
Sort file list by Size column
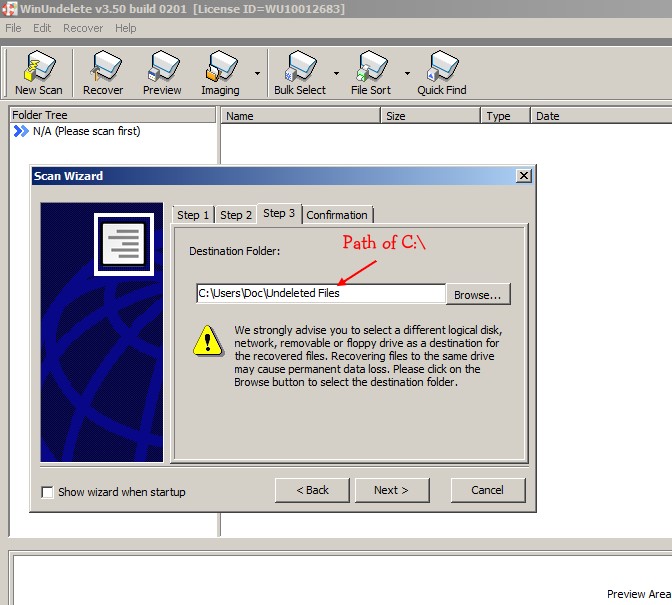(430, 116)
